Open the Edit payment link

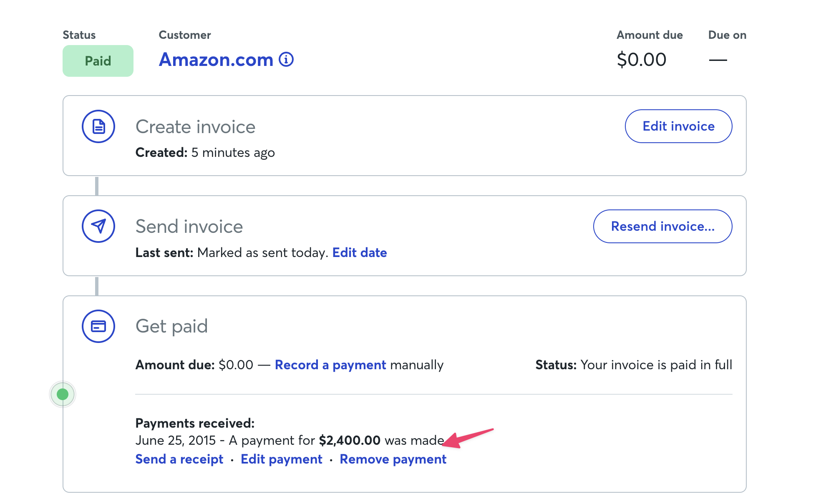[282, 459]
